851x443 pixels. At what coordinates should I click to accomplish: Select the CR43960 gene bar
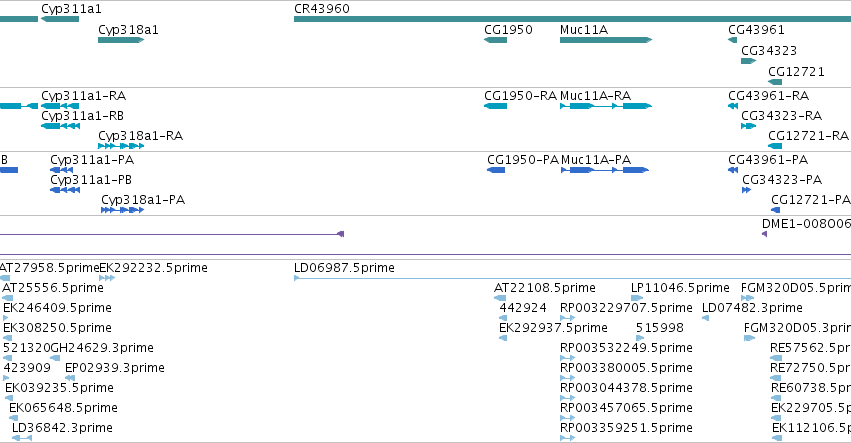pyautogui.click(x=573, y=19)
